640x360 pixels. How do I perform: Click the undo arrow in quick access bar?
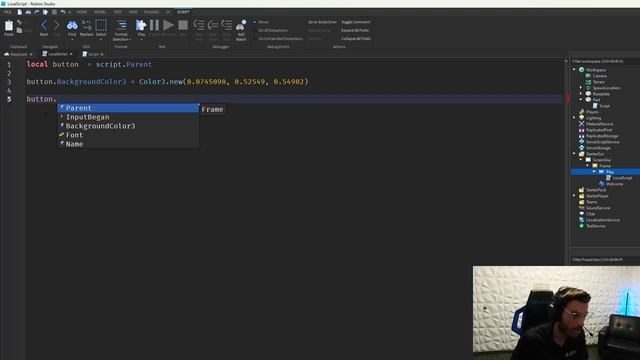pyautogui.click(x=63, y=12)
